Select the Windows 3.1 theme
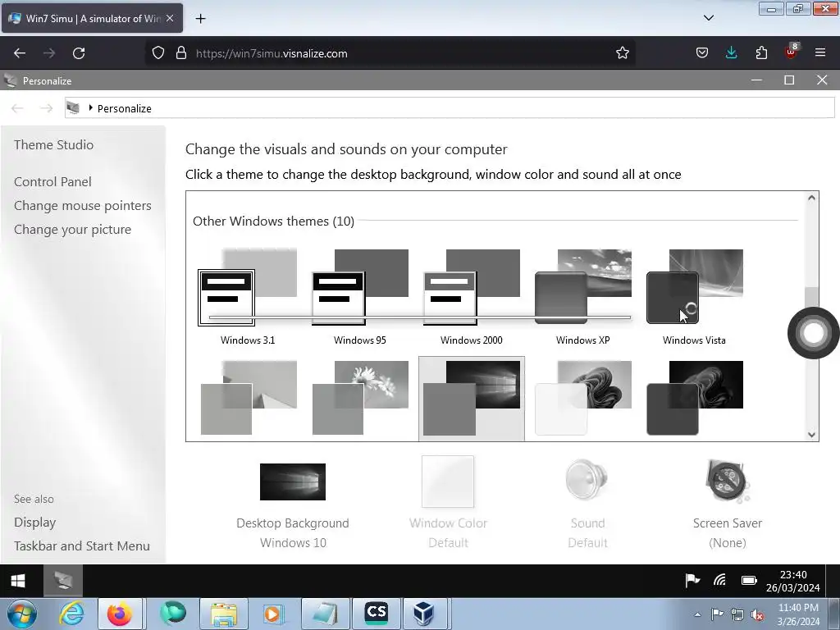 (248, 297)
